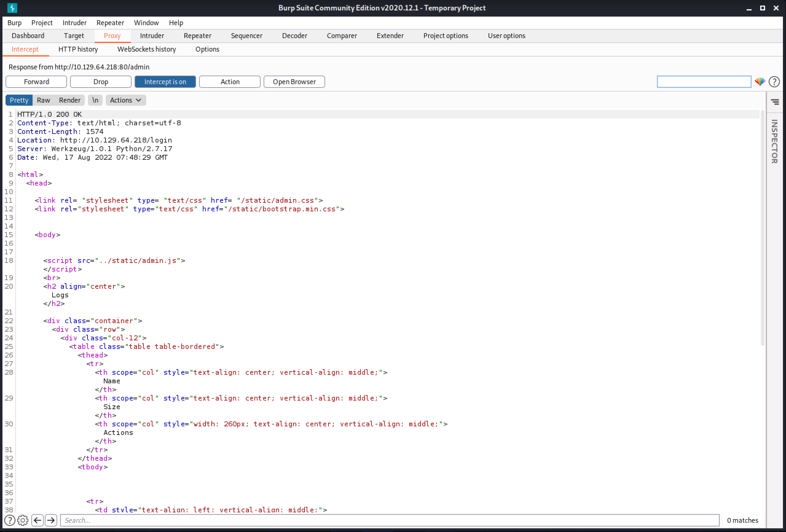Open the Intruder menu in the menu bar
The image size is (786, 532).
click(74, 23)
